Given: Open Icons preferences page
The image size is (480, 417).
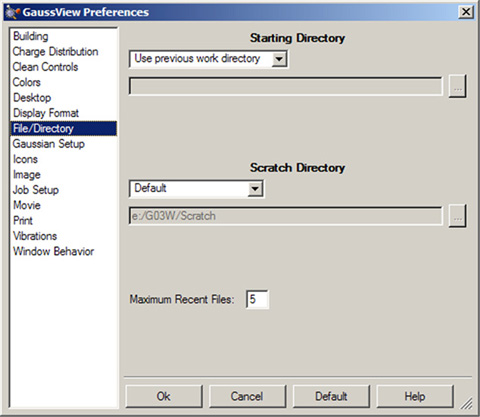Looking at the screenshot, I should click(25, 159).
